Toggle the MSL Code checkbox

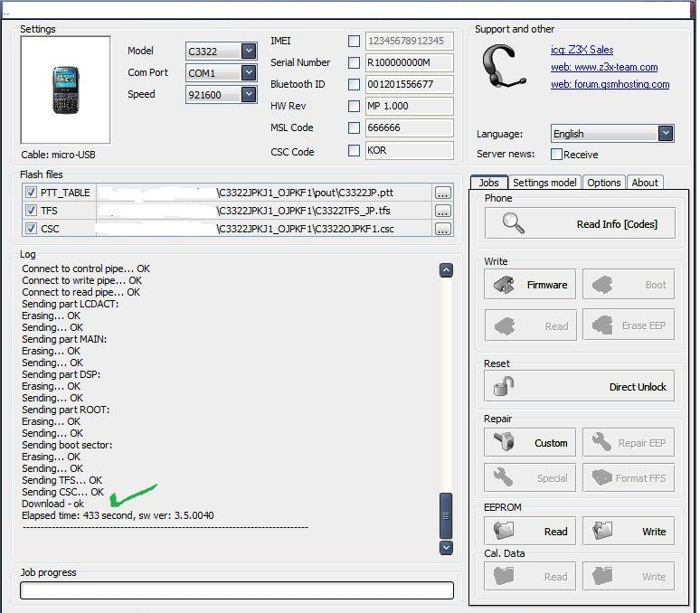(x=354, y=128)
